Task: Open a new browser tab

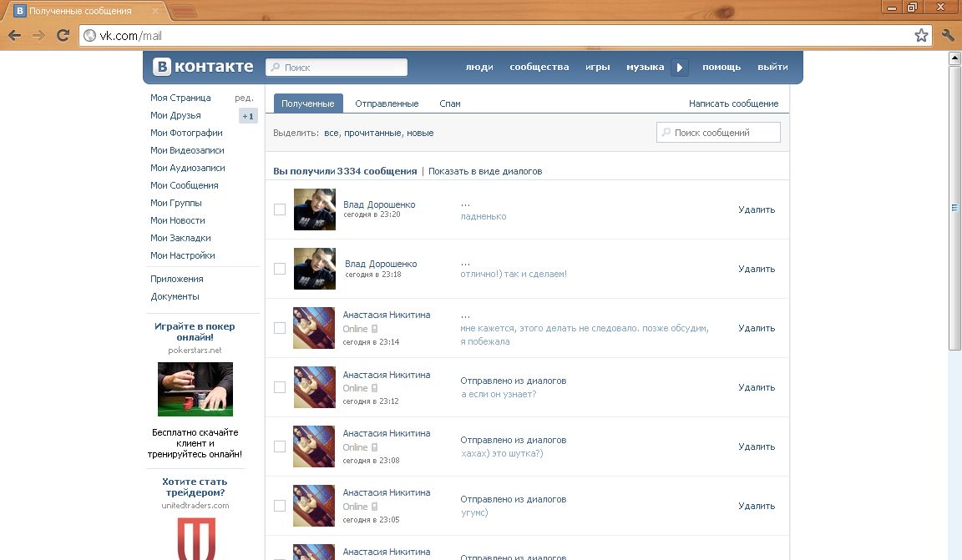Action: pyautogui.click(x=183, y=11)
